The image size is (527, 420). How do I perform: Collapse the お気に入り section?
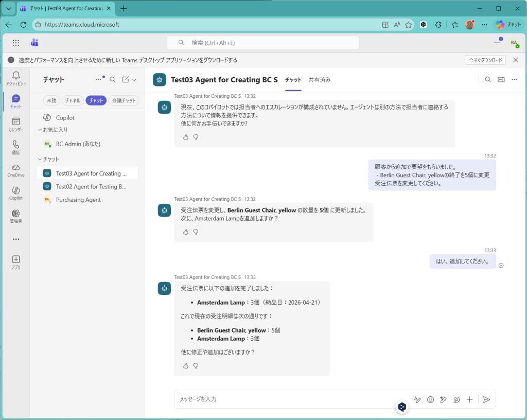tap(40, 130)
